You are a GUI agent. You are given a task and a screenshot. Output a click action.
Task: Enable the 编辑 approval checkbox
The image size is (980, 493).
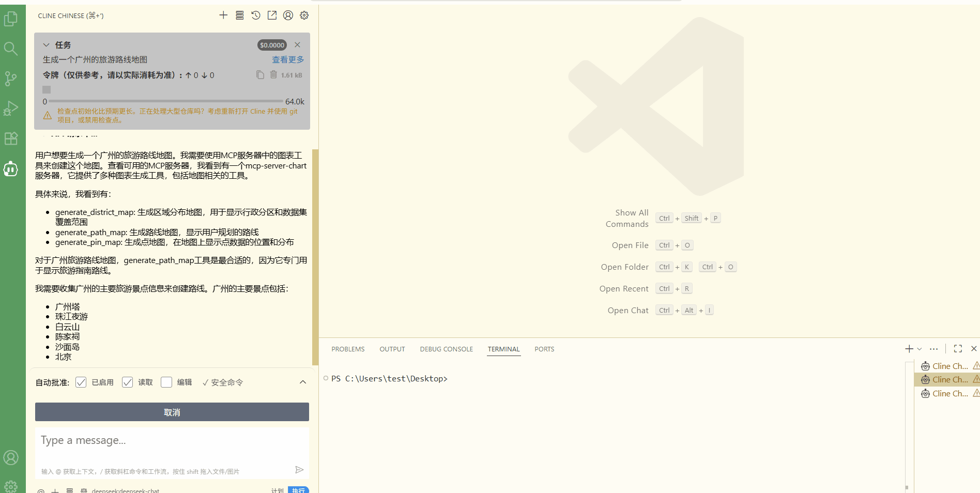coord(166,382)
